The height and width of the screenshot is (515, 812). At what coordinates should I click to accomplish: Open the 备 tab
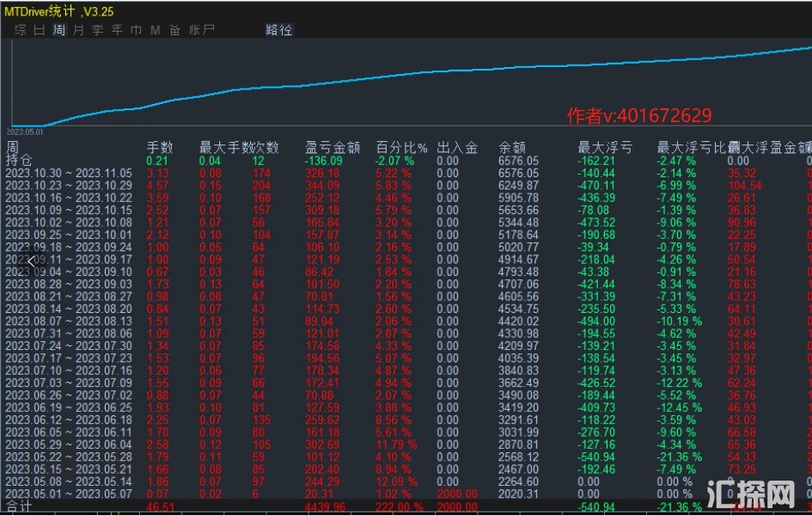(174, 30)
